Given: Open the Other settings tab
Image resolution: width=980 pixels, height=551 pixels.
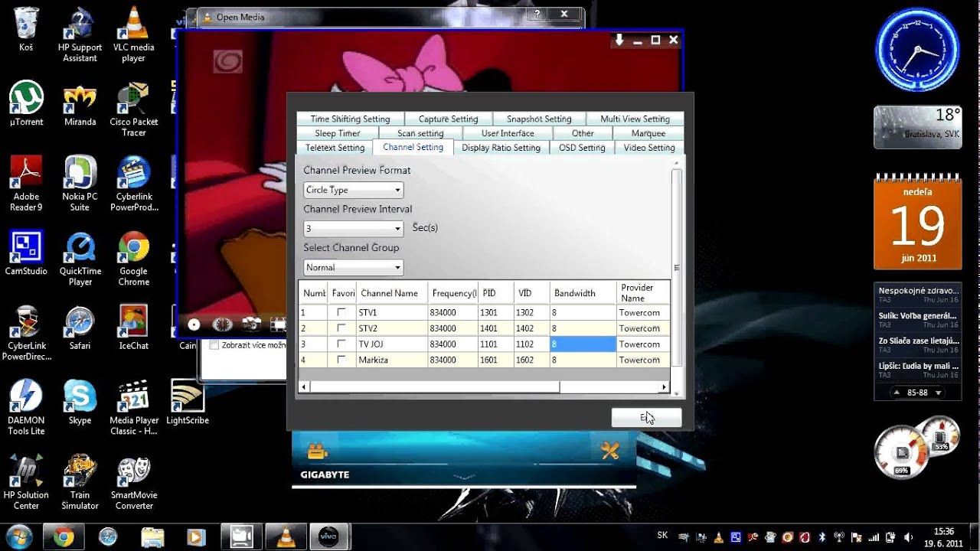Looking at the screenshot, I should [583, 133].
